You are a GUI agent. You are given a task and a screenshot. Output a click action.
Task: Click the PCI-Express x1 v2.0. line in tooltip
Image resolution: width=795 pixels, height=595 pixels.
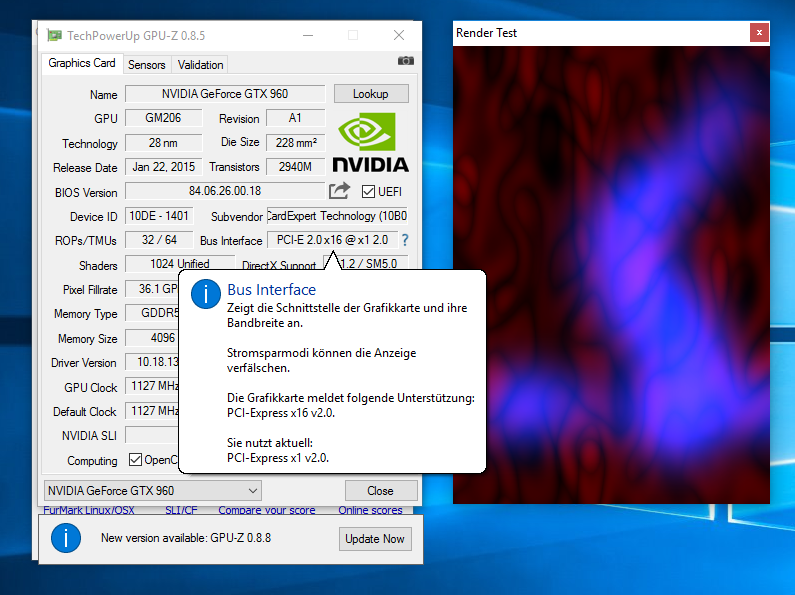pyautogui.click(x=278, y=458)
